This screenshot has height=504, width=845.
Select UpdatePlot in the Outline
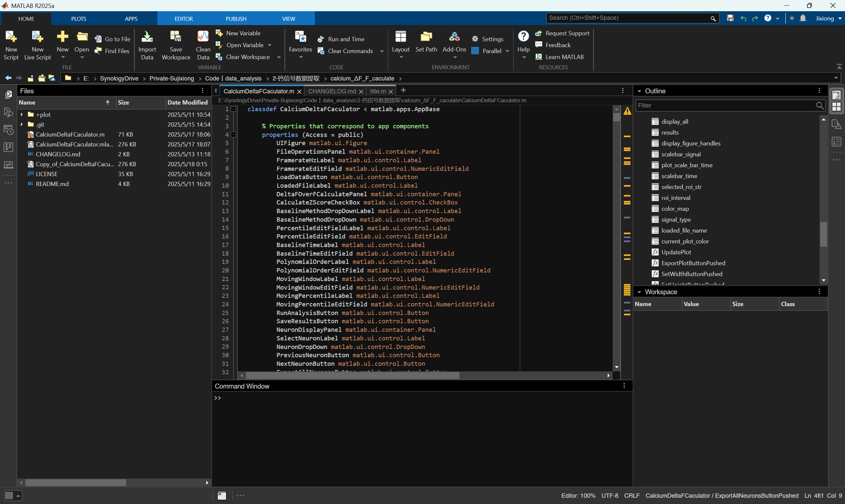coord(676,252)
